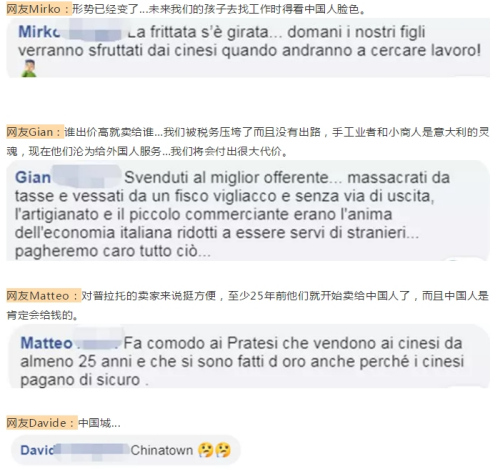This screenshot has width=500, height=474.
Task: Click the highlighted label 网友Mirko
Action: (x=39, y=9)
